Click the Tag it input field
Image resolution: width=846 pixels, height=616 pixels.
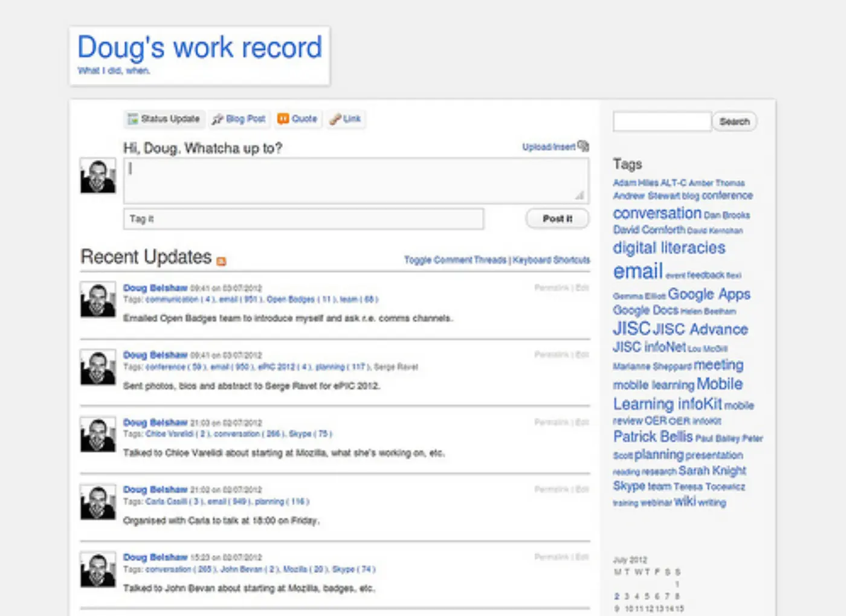pos(303,219)
